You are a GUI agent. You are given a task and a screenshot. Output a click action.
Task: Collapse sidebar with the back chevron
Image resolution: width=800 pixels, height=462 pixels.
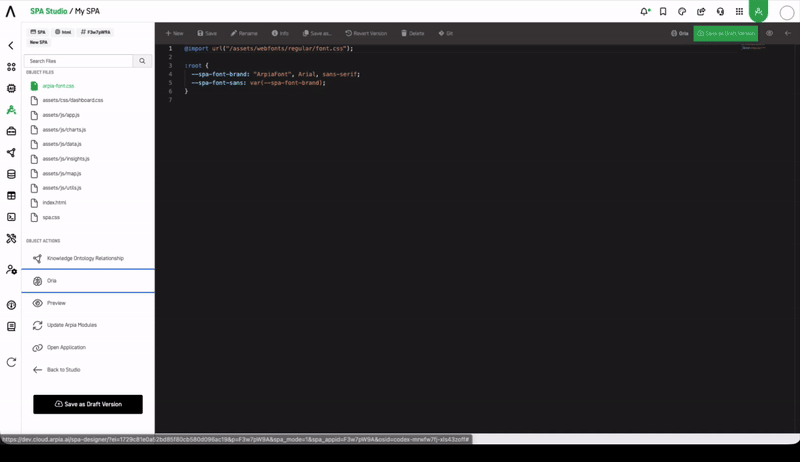[11, 45]
